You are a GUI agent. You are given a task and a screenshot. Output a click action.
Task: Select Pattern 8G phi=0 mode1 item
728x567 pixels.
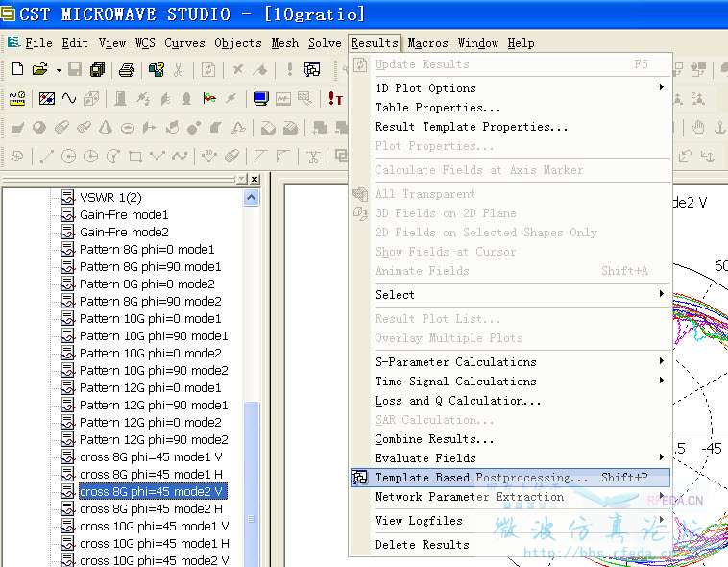147,250
